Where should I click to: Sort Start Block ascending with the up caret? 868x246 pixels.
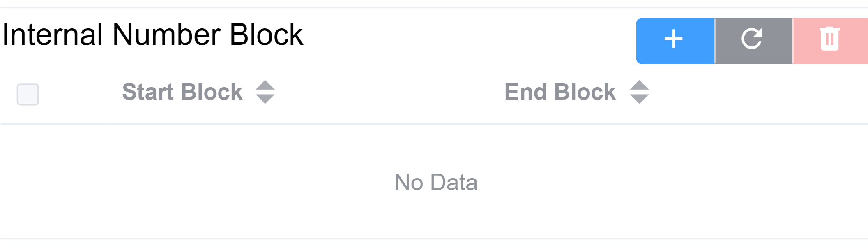(265, 85)
